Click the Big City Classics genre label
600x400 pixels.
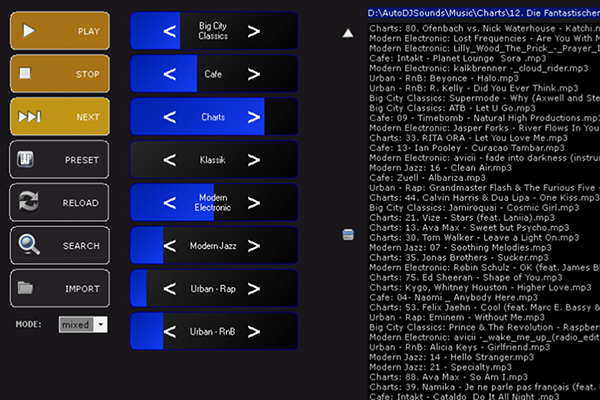[x=213, y=31]
